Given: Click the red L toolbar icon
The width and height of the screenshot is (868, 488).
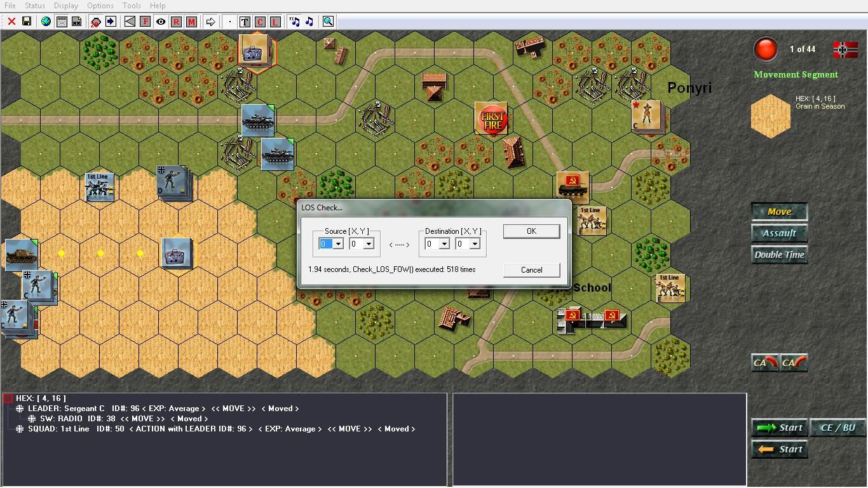Looking at the screenshot, I should [x=275, y=22].
